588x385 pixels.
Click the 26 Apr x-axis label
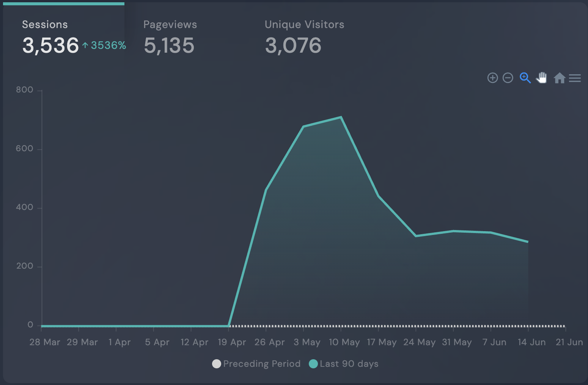tap(269, 342)
